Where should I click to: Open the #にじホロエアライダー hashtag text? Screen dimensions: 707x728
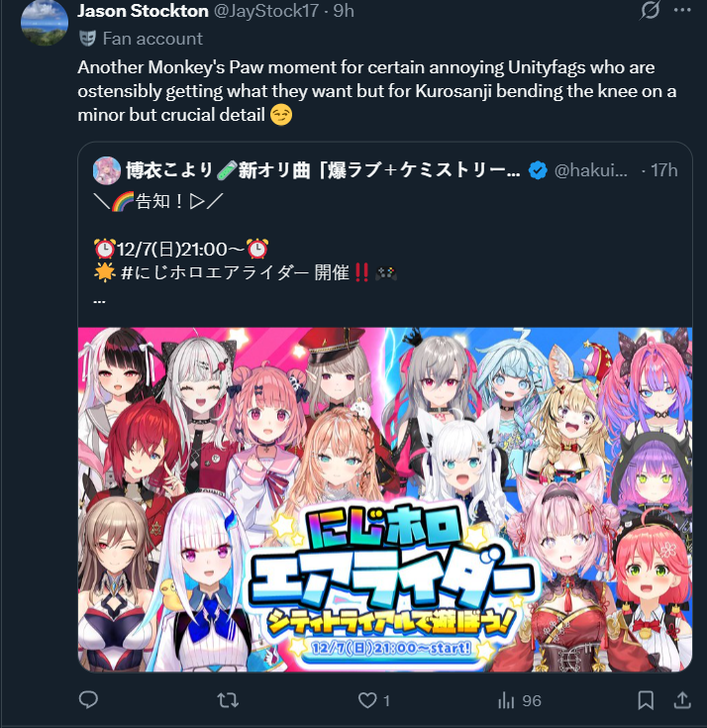coord(215,272)
